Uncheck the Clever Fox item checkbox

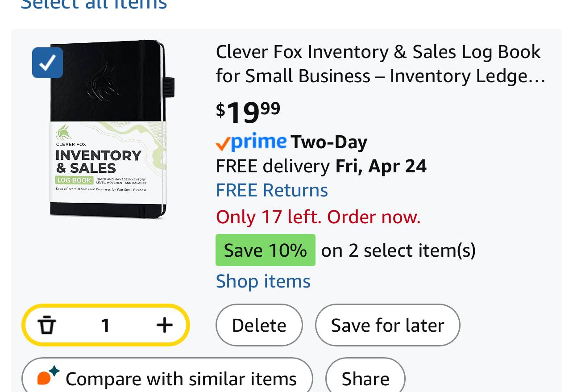pyautogui.click(x=48, y=63)
